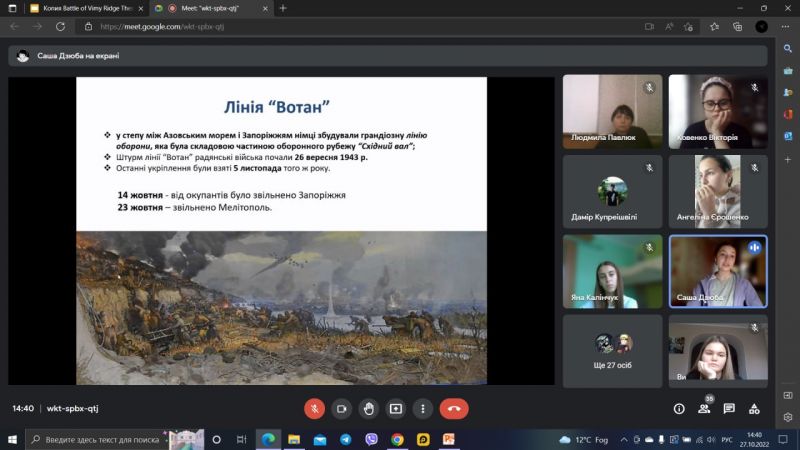The width and height of the screenshot is (800, 450).
Task: Open Google Chrome from the taskbar
Action: pos(397,439)
